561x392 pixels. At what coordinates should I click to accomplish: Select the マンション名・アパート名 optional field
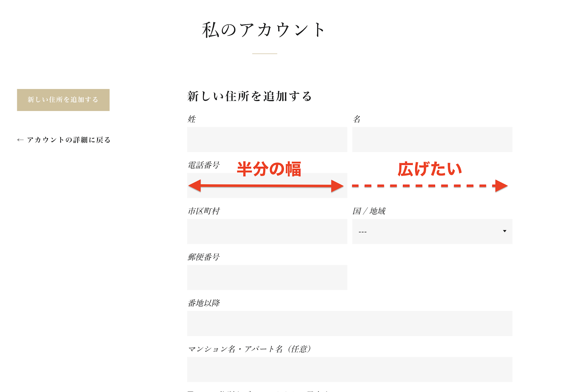coord(350,369)
